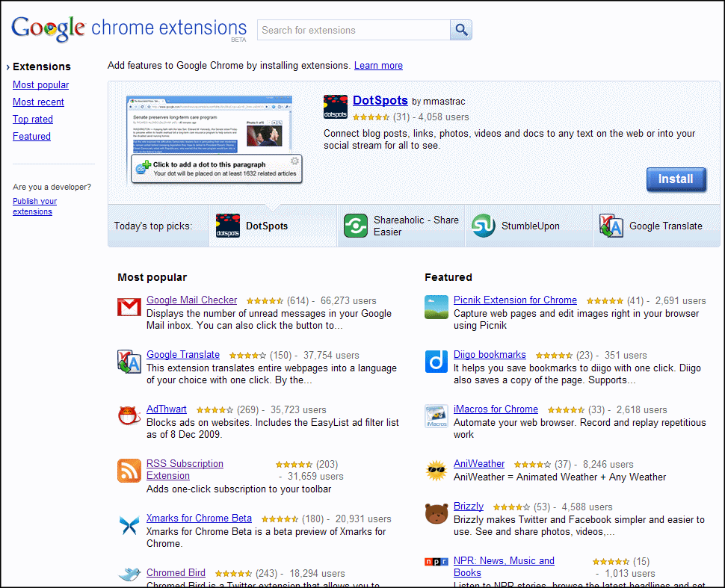Open the Diigo bookmarks link

[490, 355]
